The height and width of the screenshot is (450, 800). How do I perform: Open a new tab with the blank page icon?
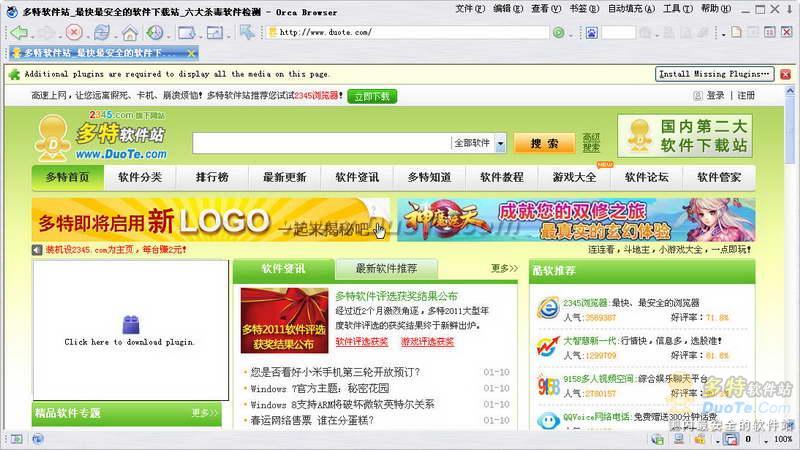736,32
